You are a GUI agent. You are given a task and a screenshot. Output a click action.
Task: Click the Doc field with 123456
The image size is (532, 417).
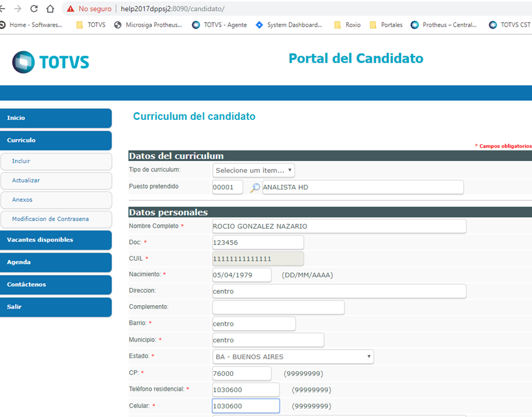(x=258, y=243)
